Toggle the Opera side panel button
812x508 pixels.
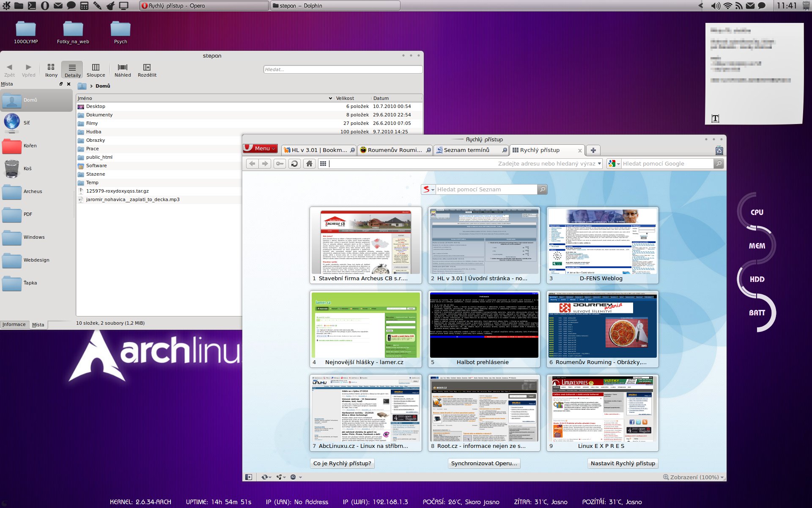pos(249,477)
